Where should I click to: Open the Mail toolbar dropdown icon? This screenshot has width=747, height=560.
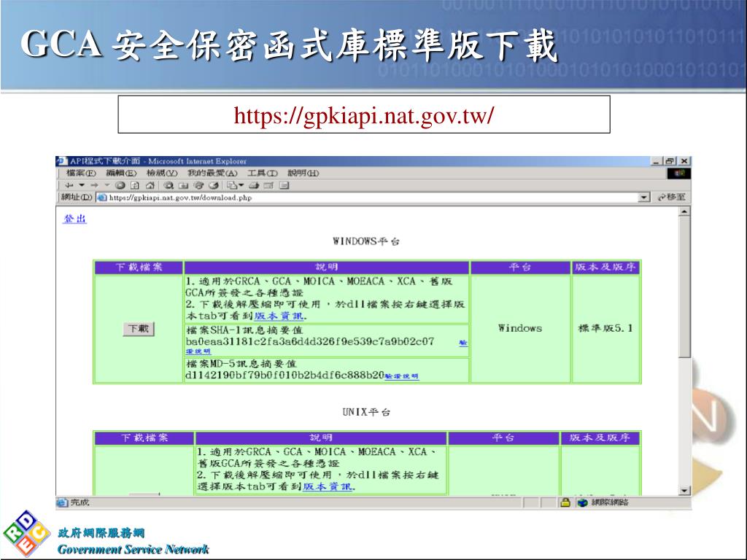click(x=236, y=185)
